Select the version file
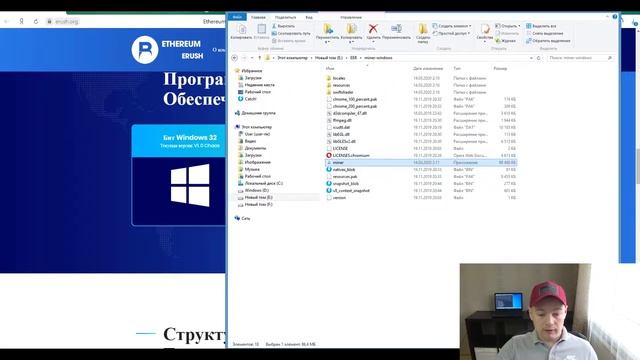640x360 pixels. pos(339,198)
